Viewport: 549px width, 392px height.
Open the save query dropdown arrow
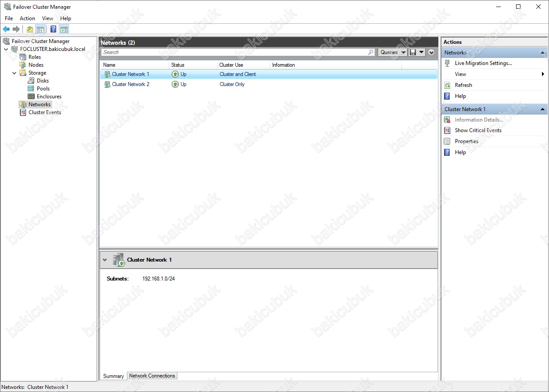(422, 52)
